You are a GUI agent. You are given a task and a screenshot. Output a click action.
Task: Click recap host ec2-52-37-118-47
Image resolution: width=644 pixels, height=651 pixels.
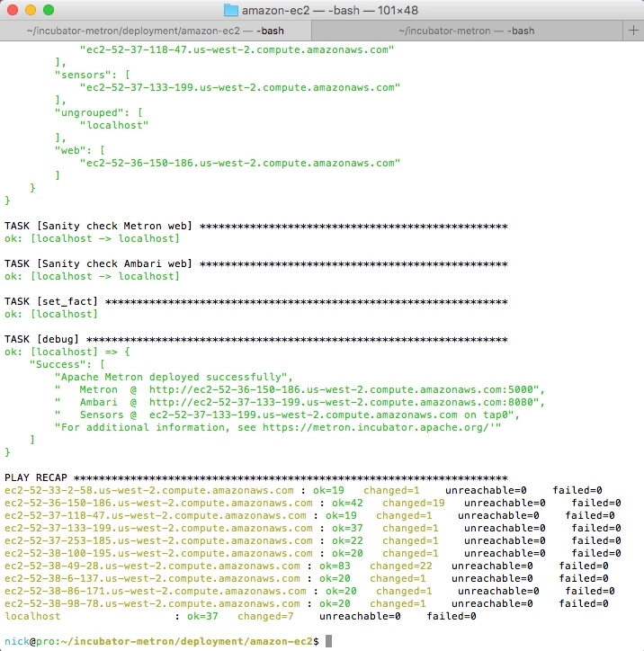tap(156, 515)
